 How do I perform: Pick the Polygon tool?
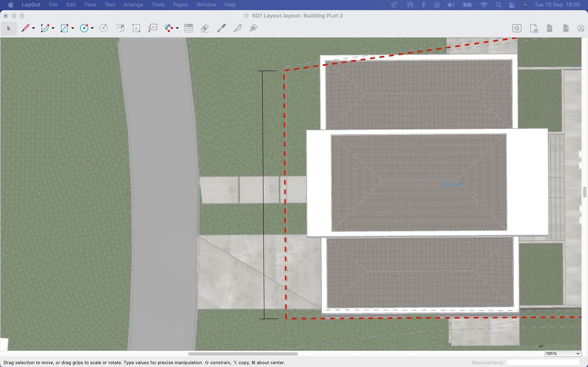click(104, 28)
